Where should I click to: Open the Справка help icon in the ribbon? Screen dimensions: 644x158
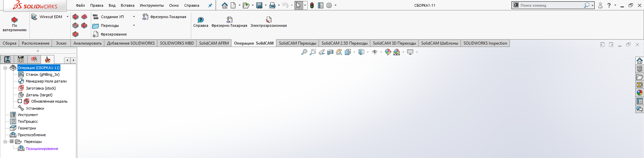point(201,19)
